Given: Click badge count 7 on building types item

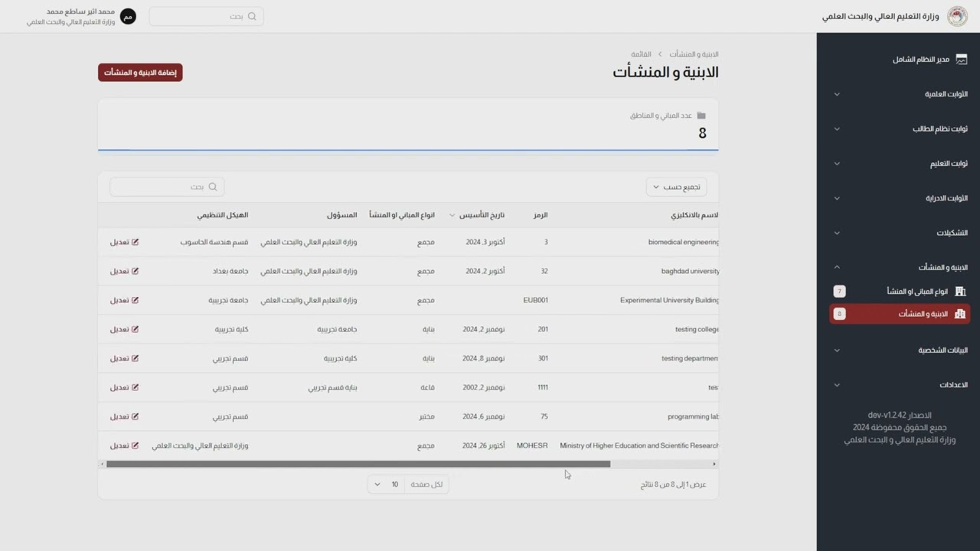Looking at the screenshot, I should tap(840, 292).
